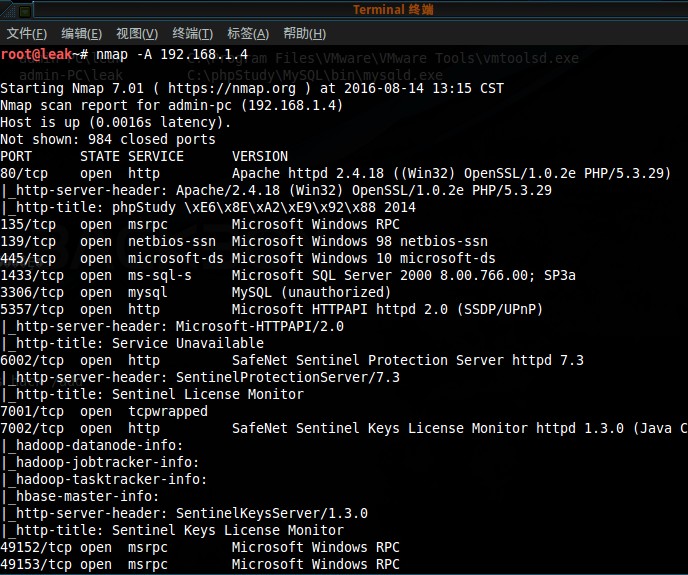Click 'Nmap scan report for admin-pc' line

(x=172, y=105)
